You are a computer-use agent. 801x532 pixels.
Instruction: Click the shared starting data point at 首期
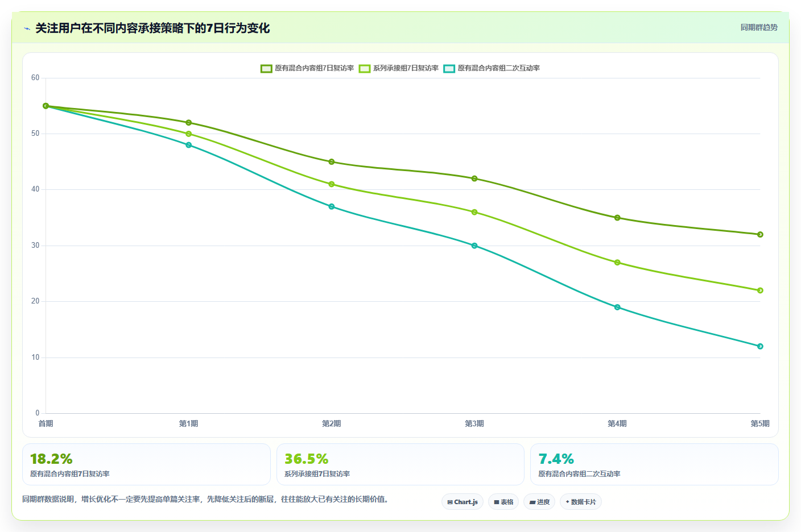pyautogui.click(x=46, y=106)
